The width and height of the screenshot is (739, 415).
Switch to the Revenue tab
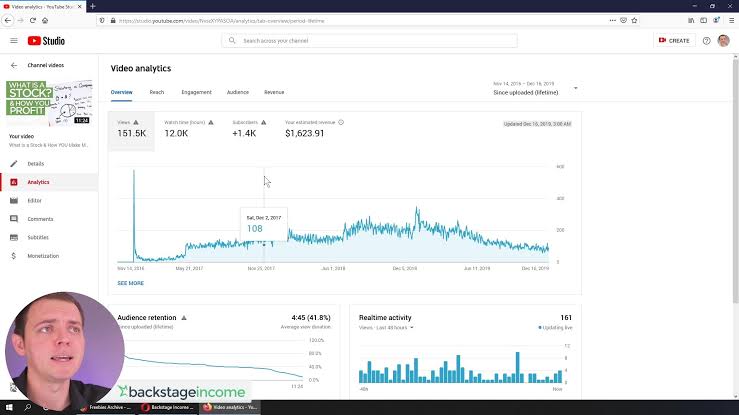tap(274, 92)
